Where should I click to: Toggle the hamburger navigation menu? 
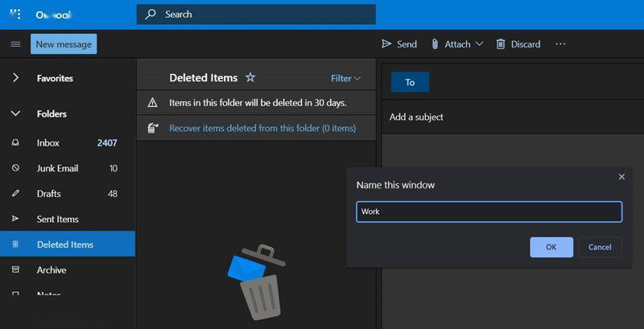15,44
